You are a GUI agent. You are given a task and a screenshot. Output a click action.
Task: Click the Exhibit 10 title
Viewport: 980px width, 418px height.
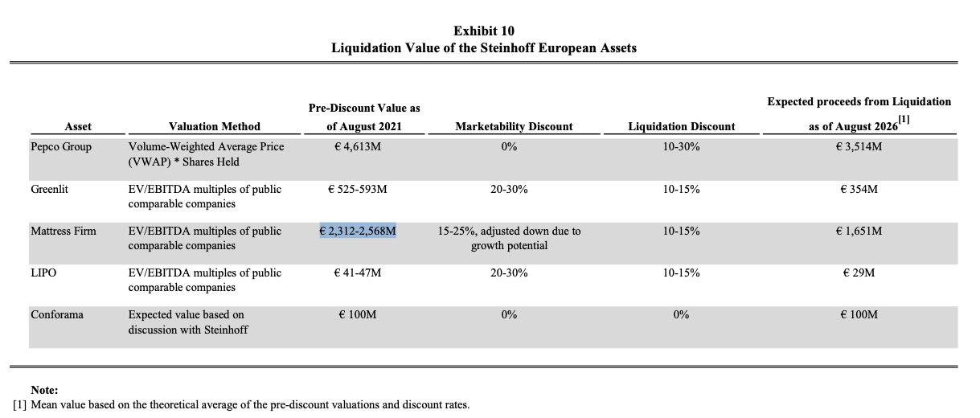pos(483,31)
